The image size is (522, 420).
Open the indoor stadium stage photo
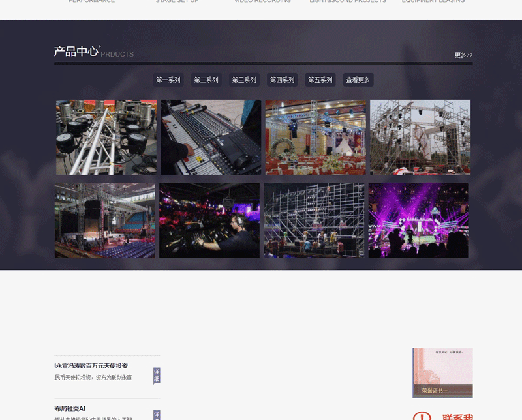coord(105,220)
